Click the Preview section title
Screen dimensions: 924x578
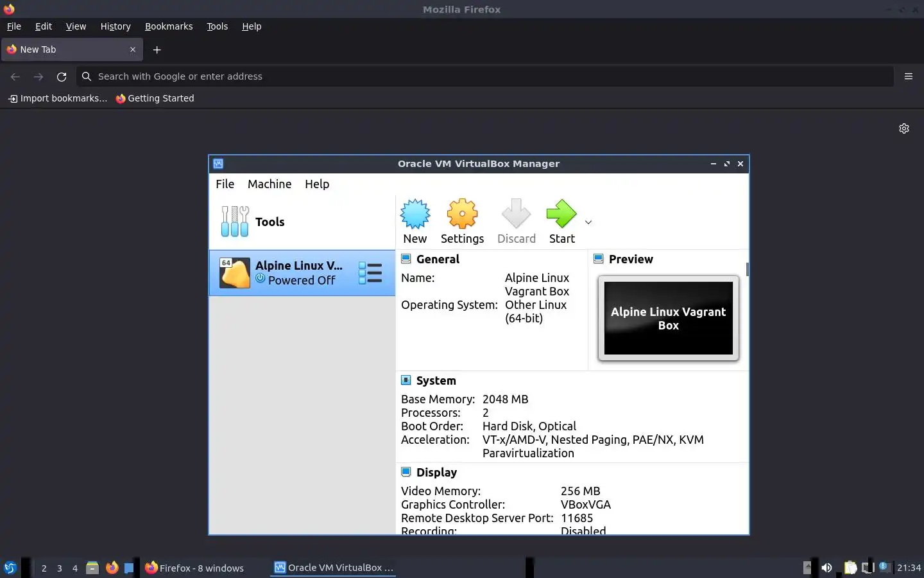click(x=631, y=259)
